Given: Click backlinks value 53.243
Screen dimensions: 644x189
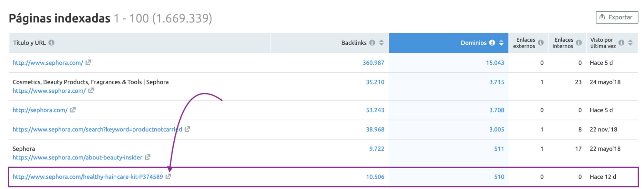Looking at the screenshot, I should pyautogui.click(x=375, y=110).
